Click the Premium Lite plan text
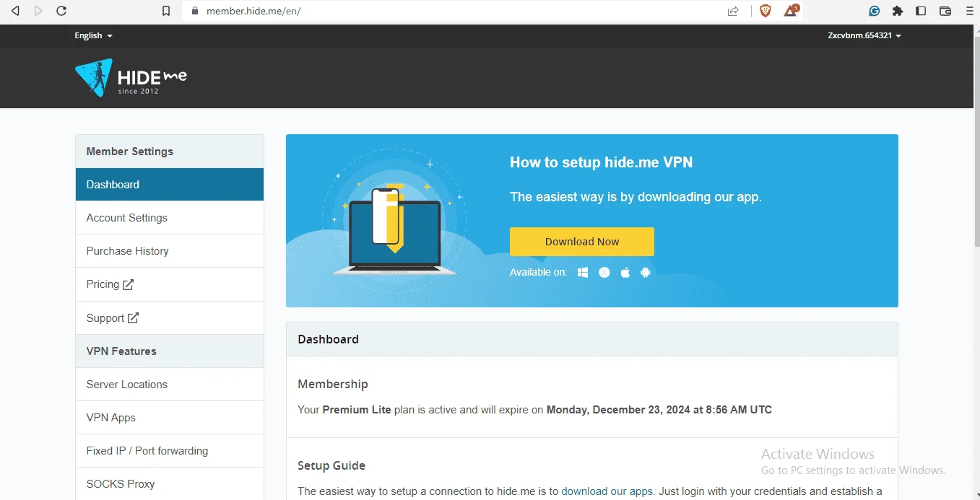Viewport: 980px width, 500px height. click(x=357, y=410)
